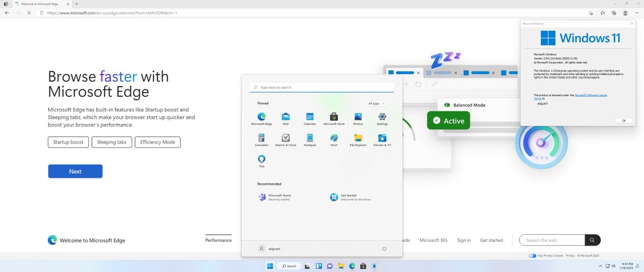Click the Windows Start button on taskbar
The image size is (644, 272).
coord(270,266)
